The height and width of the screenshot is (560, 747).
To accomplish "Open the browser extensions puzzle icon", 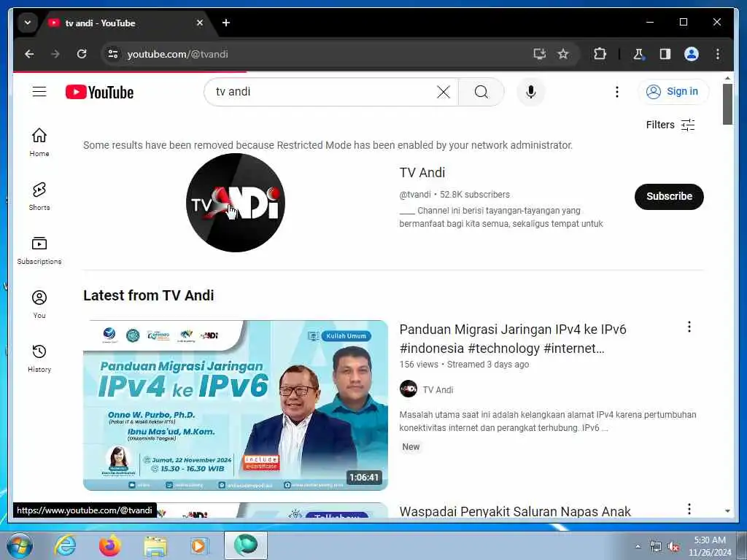I will pyautogui.click(x=600, y=54).
